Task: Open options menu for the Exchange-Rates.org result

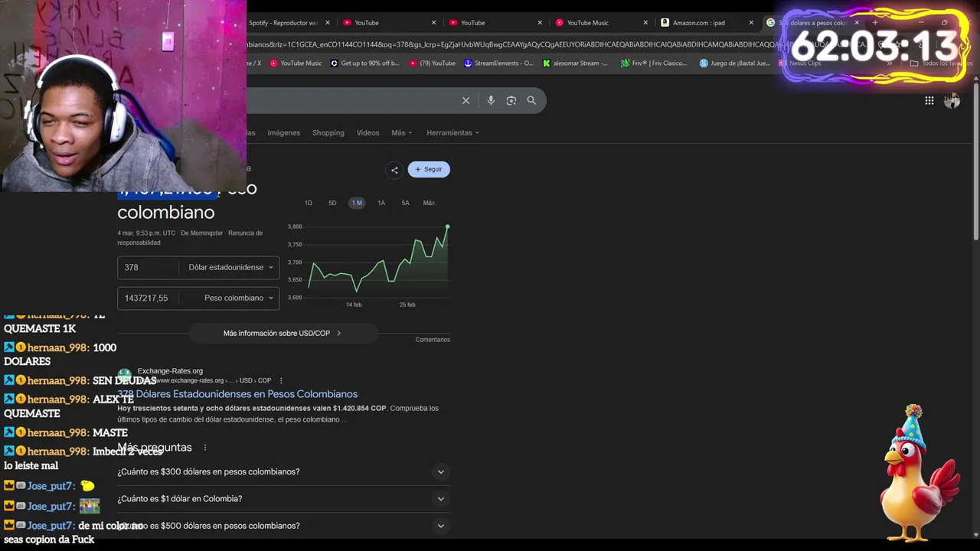Action: pyautogui.click(x=281, y=380)
